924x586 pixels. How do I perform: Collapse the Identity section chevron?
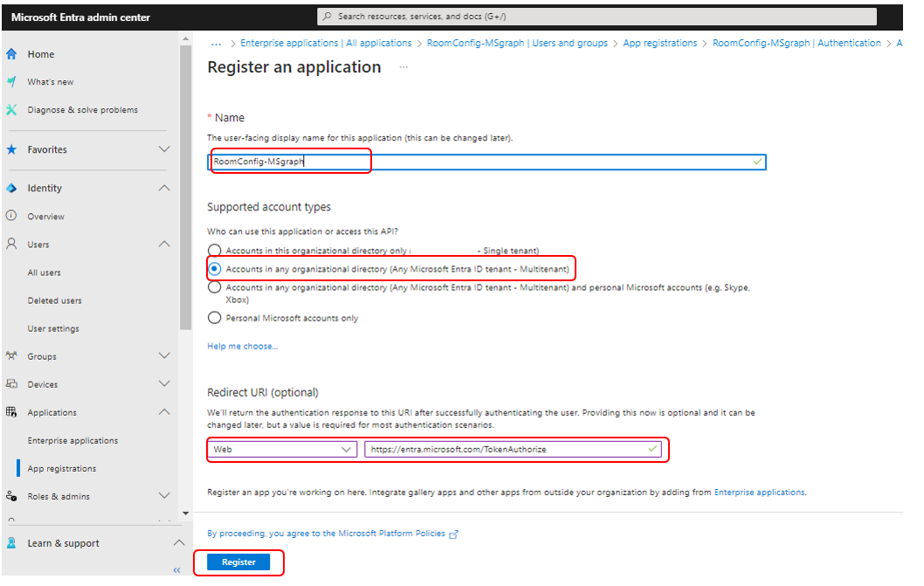pos(164,188)
